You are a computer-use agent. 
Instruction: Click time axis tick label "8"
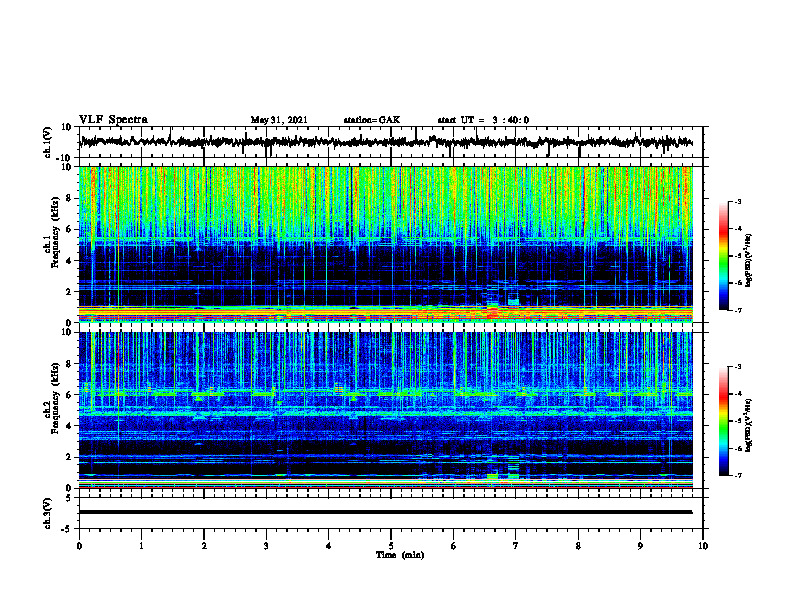point(578,546)
